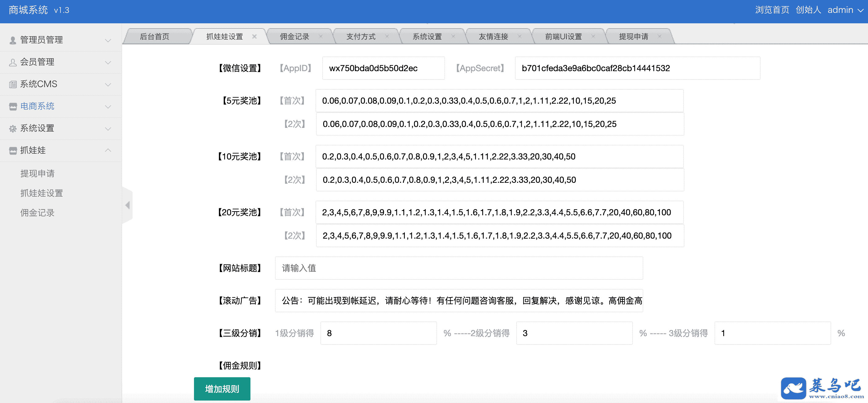The image size is (868, 403).
Task: Collapse the 抓娃娃 menu chevron
Action: pos(108,150)
